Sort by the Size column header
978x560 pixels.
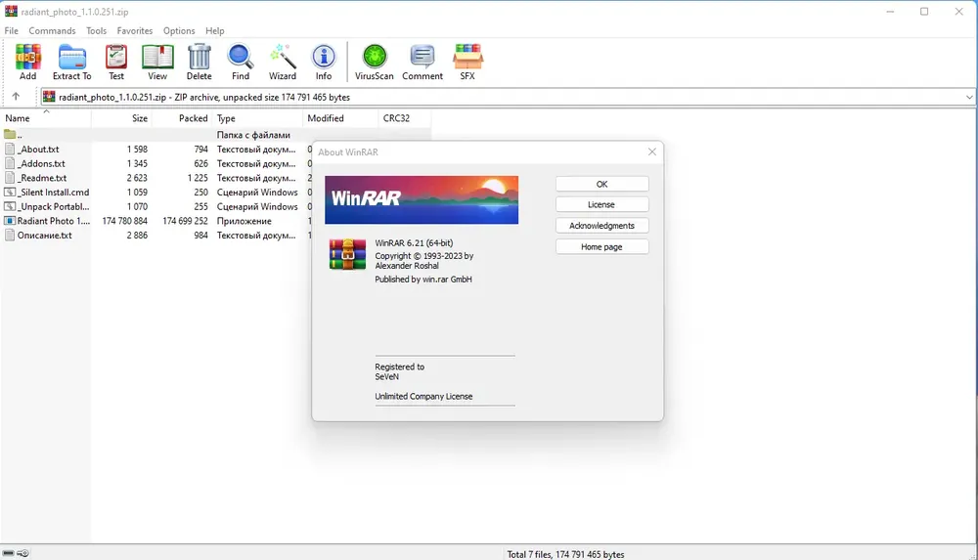pos(121,118)
